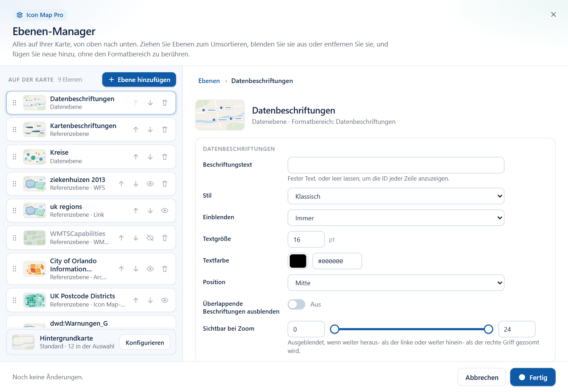Enable hiding of overlapping labels
Screen dimensions: 568x392
(x=296, y=304)
